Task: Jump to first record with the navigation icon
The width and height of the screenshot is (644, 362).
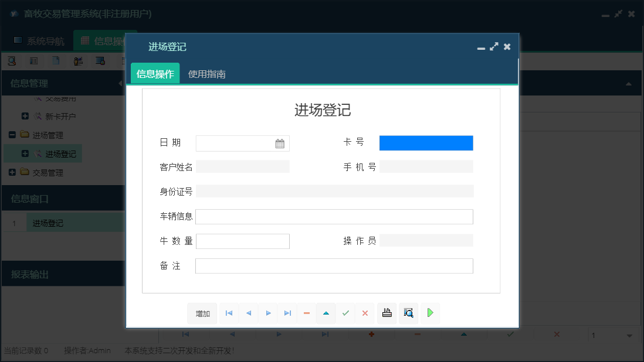Action: pyautogui.click(x=229, y=313)
